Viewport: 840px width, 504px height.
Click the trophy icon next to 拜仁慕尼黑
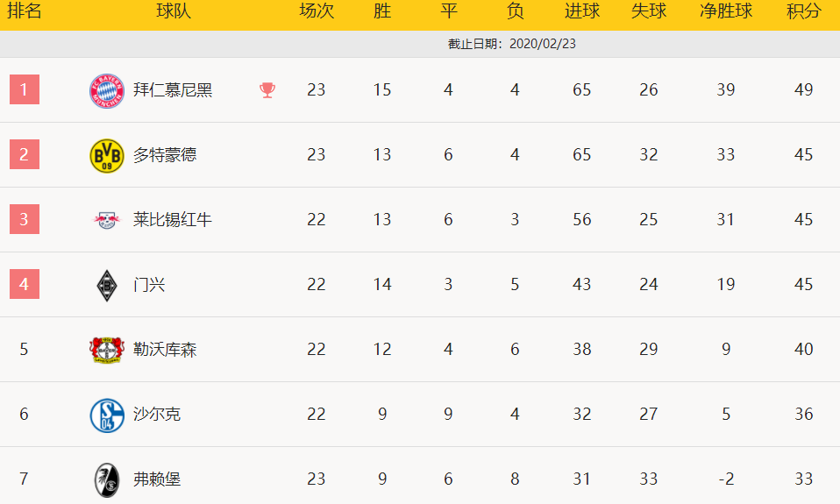267,90
